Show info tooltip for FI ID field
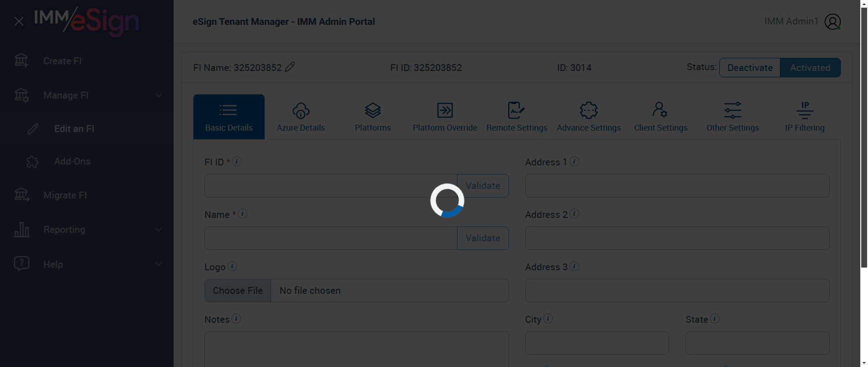Image resolution: width=868 pixels, height=367 pixels. tap(237, 161)
